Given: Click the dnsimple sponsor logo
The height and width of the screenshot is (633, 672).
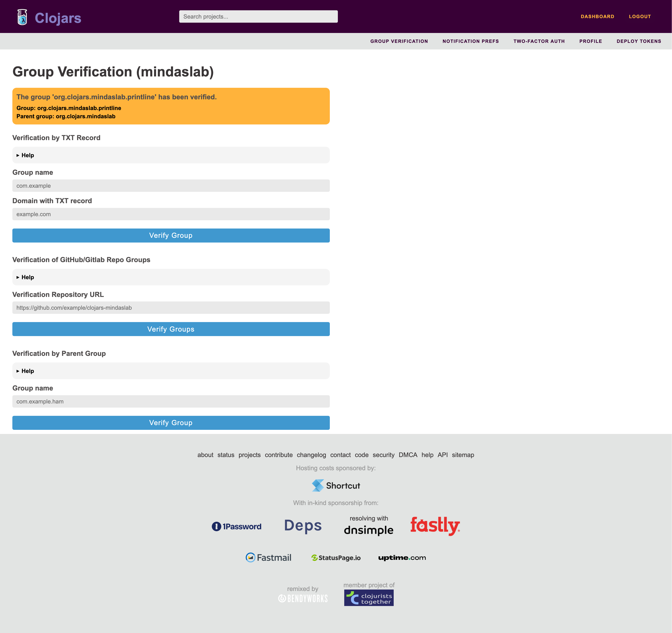Looking at the screenshot, I should pyautogui.click(x=369, y=530).
